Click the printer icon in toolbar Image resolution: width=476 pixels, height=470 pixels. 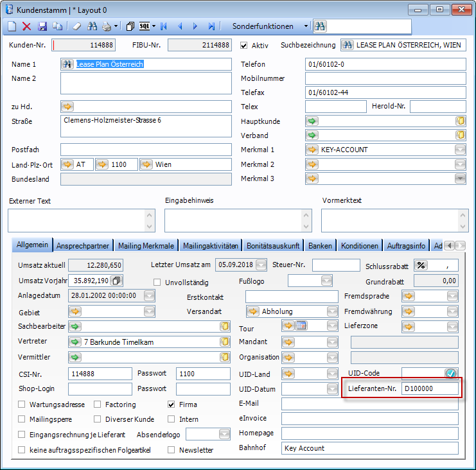(x=107, y=26)
